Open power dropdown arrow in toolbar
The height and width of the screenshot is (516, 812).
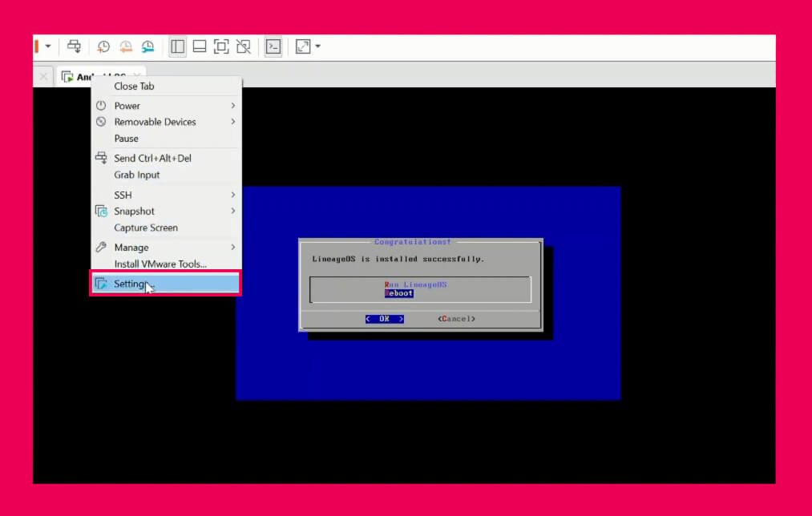[47, 46]
